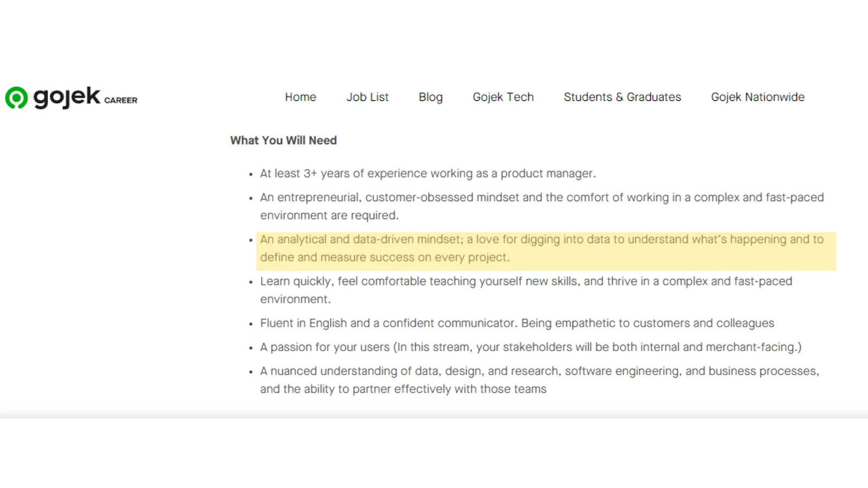Image resolution: width=868 pixels, height=488 pixels.
Task: Click the Gojek green logo icon
Action: click(18, 98)
